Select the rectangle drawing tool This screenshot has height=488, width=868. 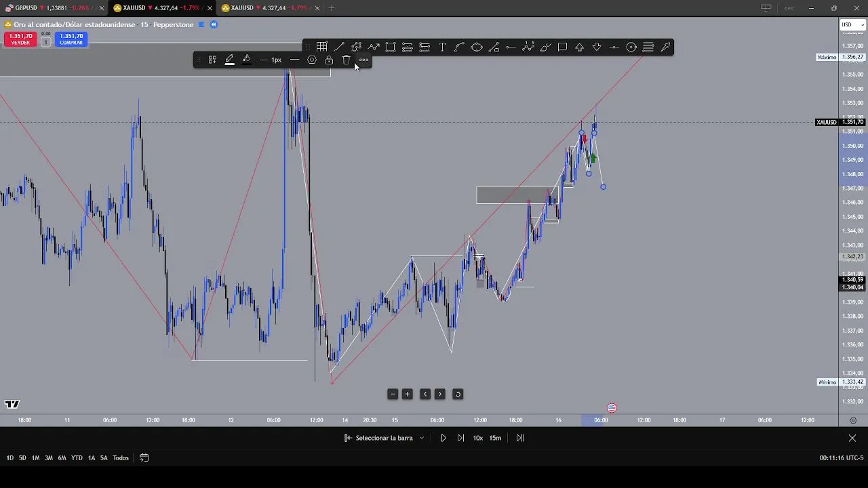391,47
